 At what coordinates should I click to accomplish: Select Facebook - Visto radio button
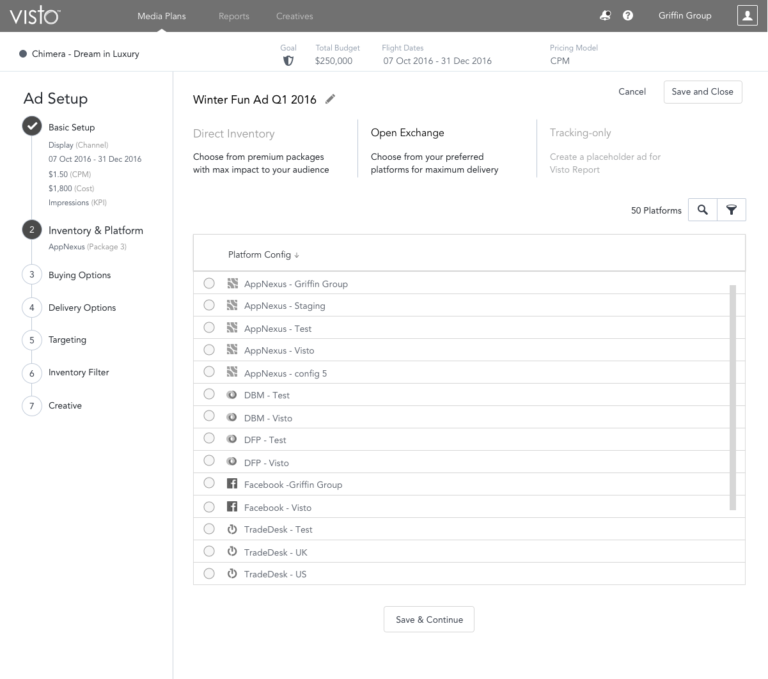coord(209,507)
